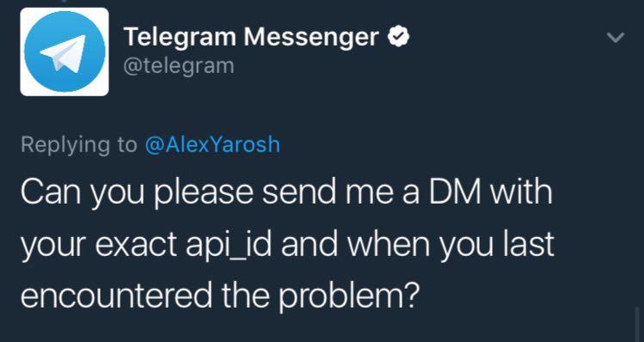Click the paper plane logo in avatar

tap(64, 53)
